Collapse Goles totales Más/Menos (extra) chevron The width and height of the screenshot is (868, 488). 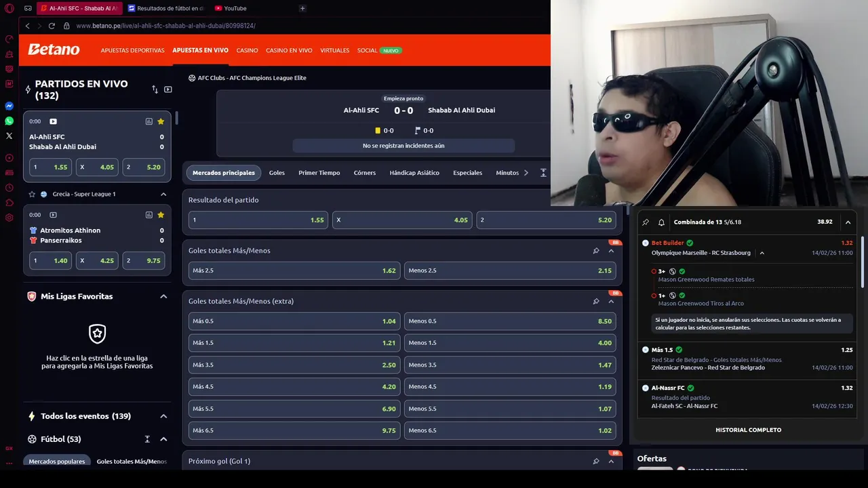(611, 302)
